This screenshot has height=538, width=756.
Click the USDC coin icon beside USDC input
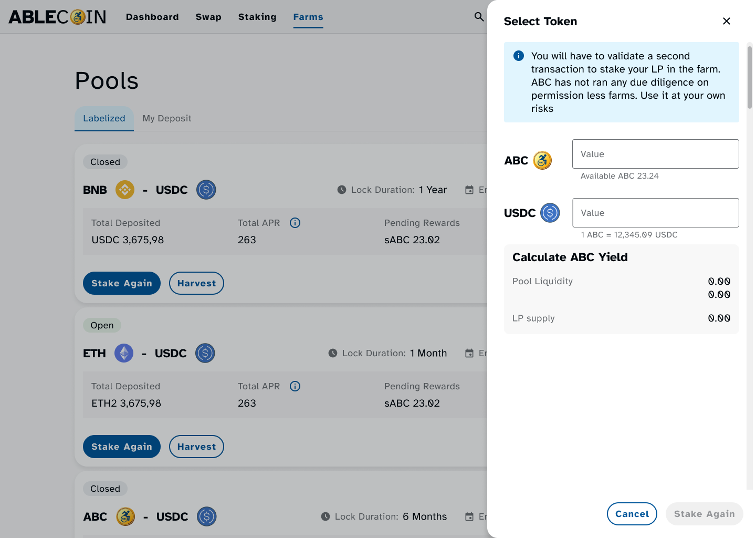point(550,213)
